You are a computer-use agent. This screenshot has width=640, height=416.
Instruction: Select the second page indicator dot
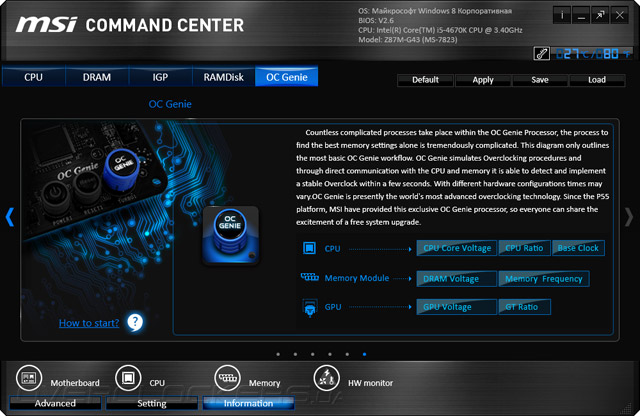click(295, 354)
